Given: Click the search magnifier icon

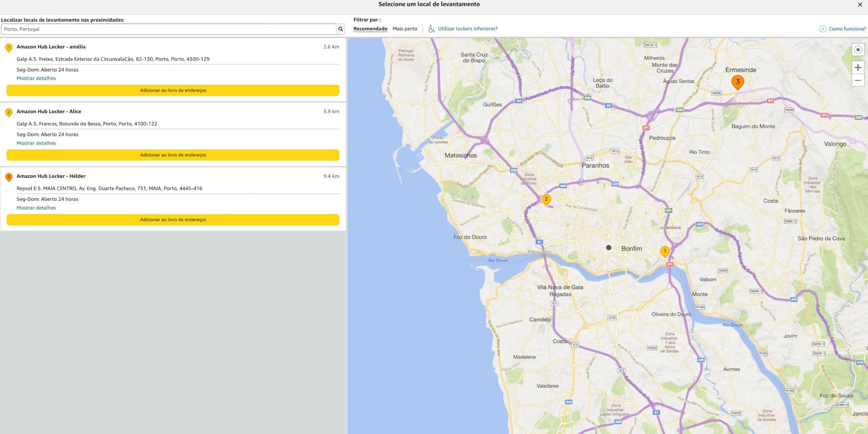Looking at the screenshot, I should pyautogui.click(x=340, y=29).
